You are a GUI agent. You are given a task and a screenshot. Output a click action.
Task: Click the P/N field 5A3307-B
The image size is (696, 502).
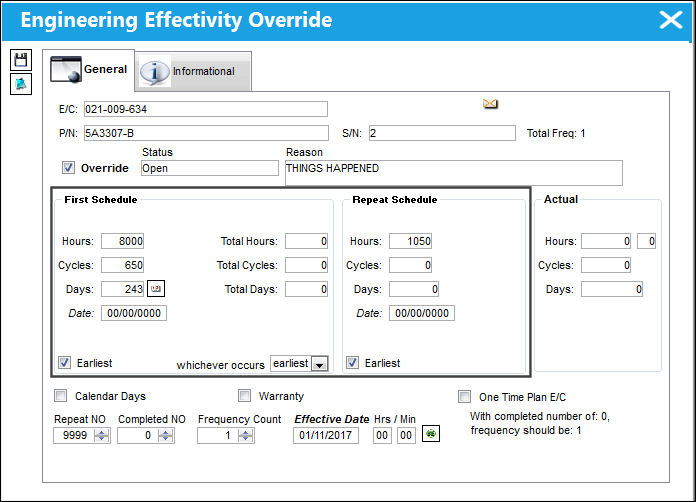pos(206,133)
